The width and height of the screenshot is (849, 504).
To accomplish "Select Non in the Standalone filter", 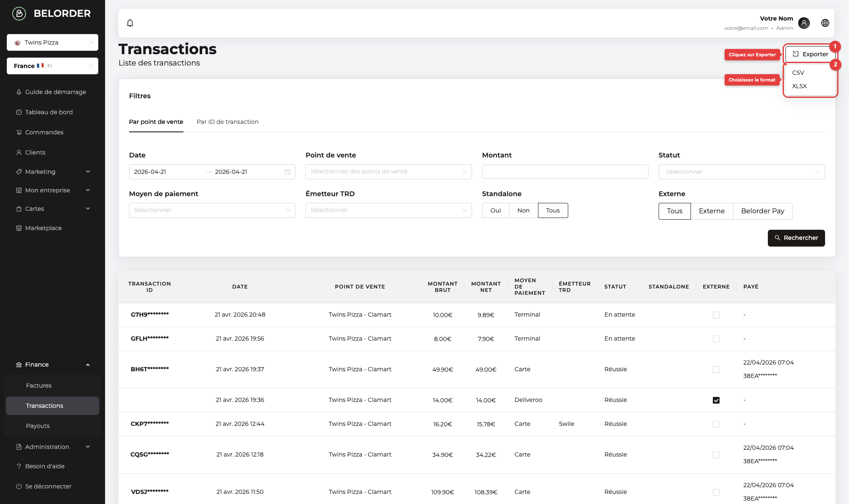I will click(523, 210).
